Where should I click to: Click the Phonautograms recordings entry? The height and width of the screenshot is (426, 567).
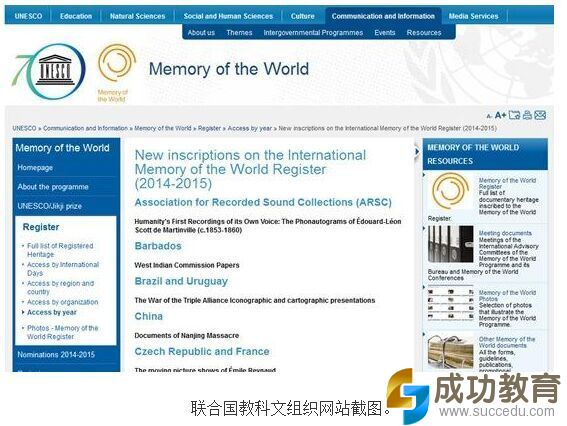268,226
